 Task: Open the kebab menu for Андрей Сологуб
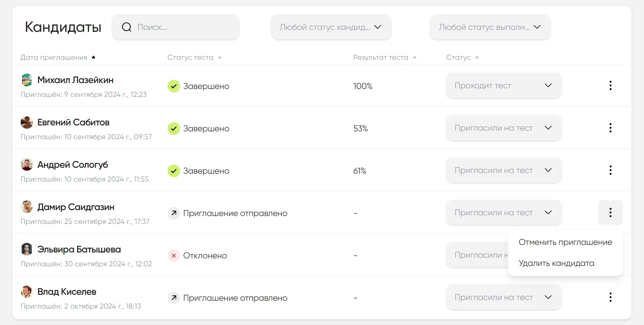[610, 170]
